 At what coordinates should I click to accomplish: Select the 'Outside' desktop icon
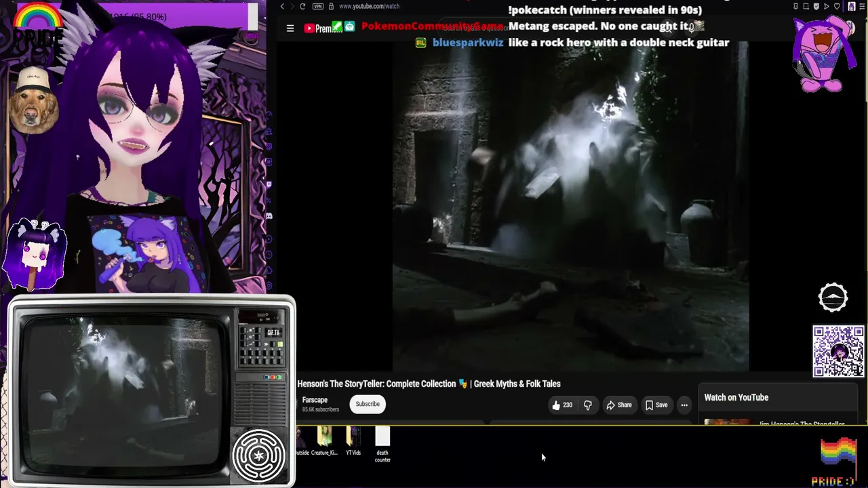click(301, 441)
